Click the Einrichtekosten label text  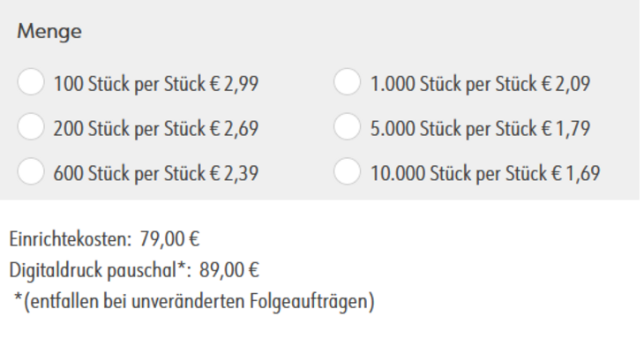[x=70, y=239]
